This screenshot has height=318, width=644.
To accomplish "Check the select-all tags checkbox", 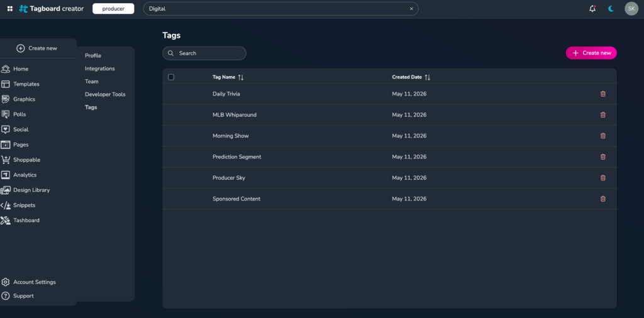I will pos(171,77).
